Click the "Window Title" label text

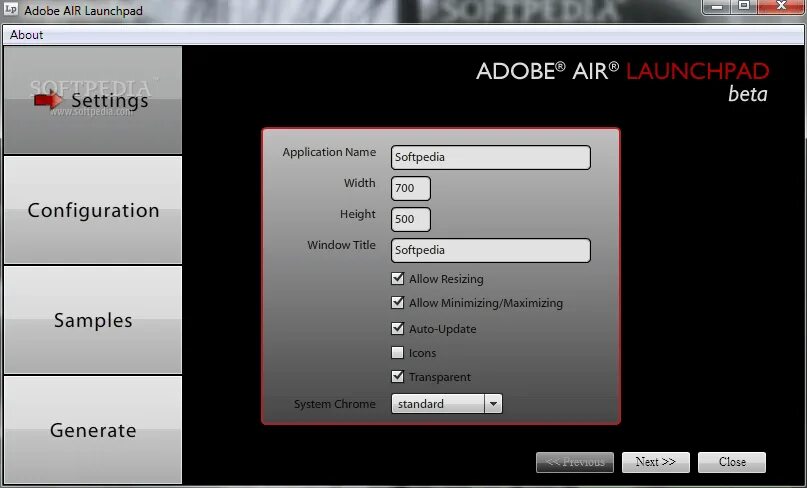341,245
